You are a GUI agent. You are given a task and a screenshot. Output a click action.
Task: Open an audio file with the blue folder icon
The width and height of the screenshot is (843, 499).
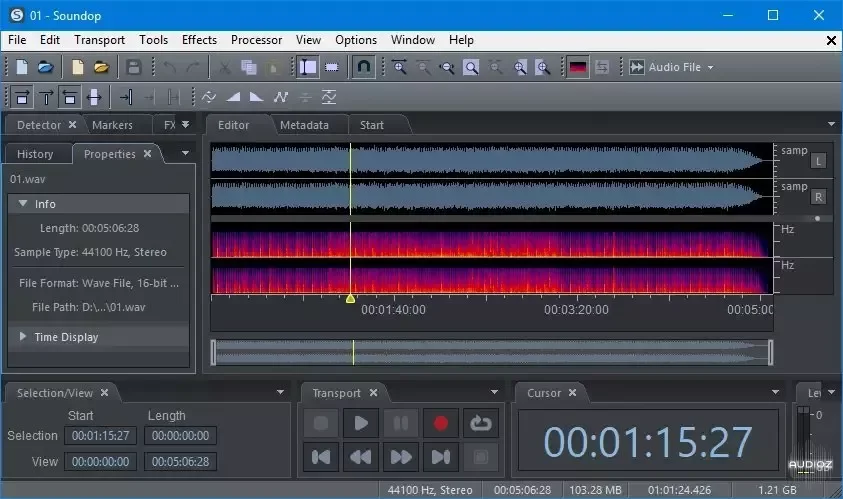point(46,67)
